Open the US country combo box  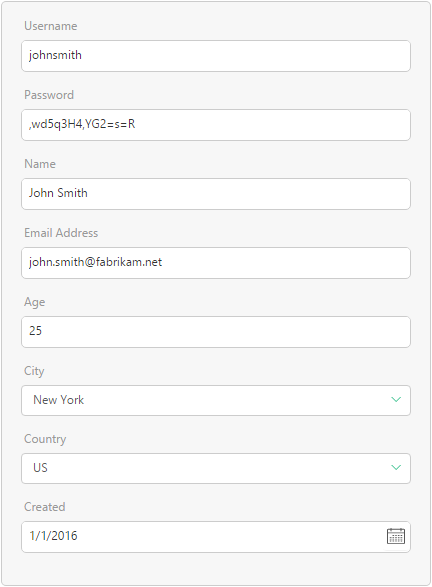tap(216, 468)
